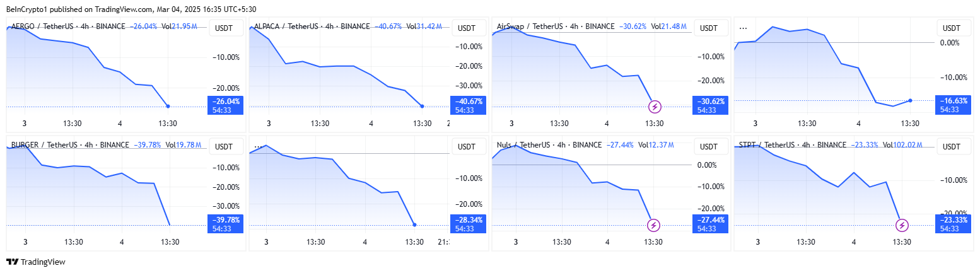
Task: Expand the collapsed legend above the −28.34% chart
Action: click(257, 146)
